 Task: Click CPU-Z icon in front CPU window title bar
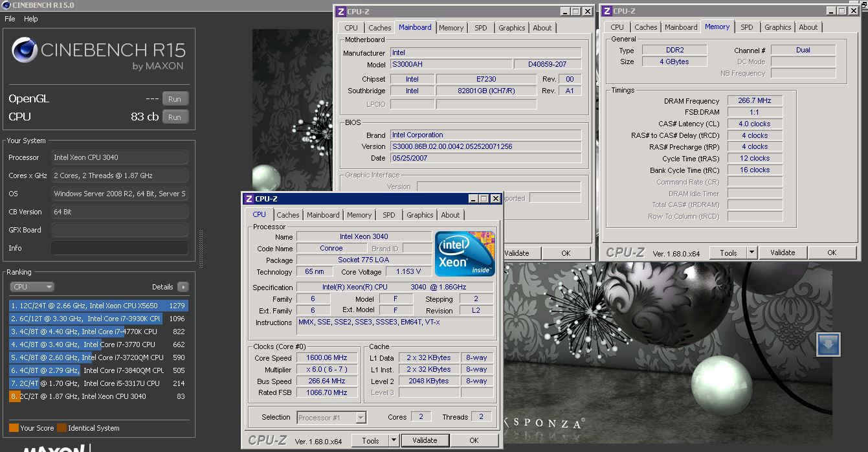click(x=249, y=199)
